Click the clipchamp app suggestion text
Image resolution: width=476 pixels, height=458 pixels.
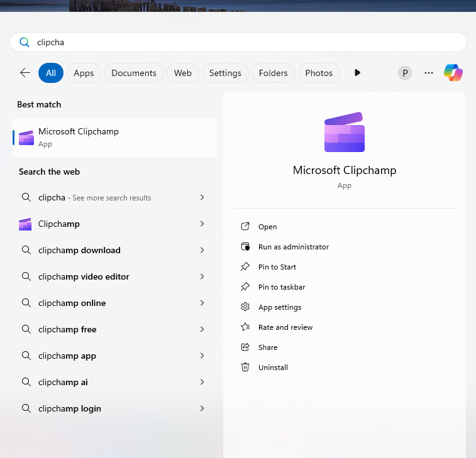click(x=67, y=356)
